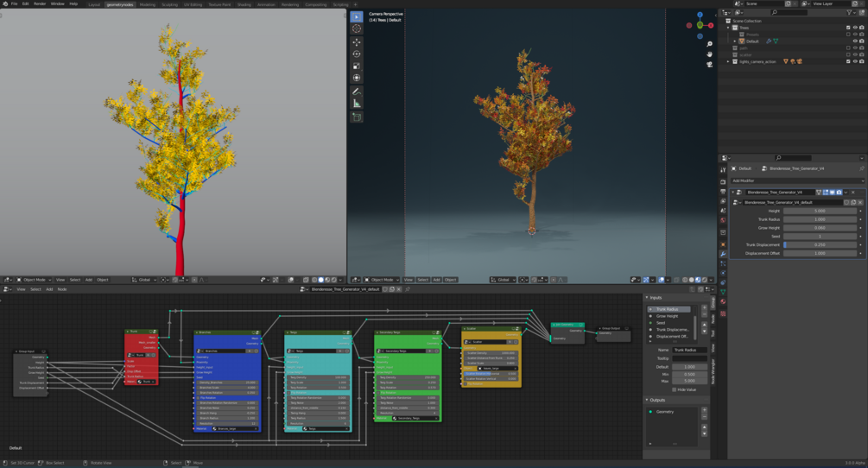The width and height of the screenshot is (868, 468).
Task: Select the Annotate tool in the viewport toolbar
Action: [357, 91]
